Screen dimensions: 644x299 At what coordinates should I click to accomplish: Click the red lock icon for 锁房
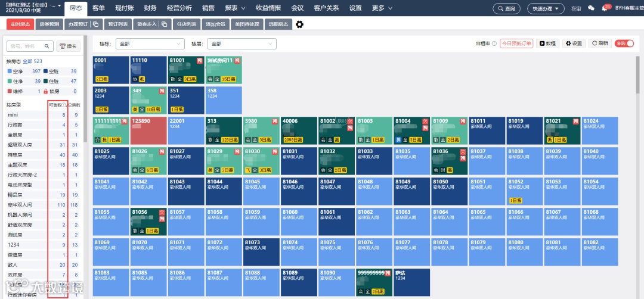(45, 92)
